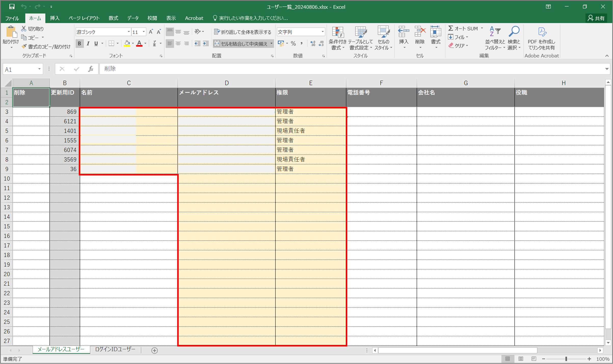Expand the number format dropdown 文字列
This screenshot has width=613, height=364.
pyautogui.click(x=323, y=32)
